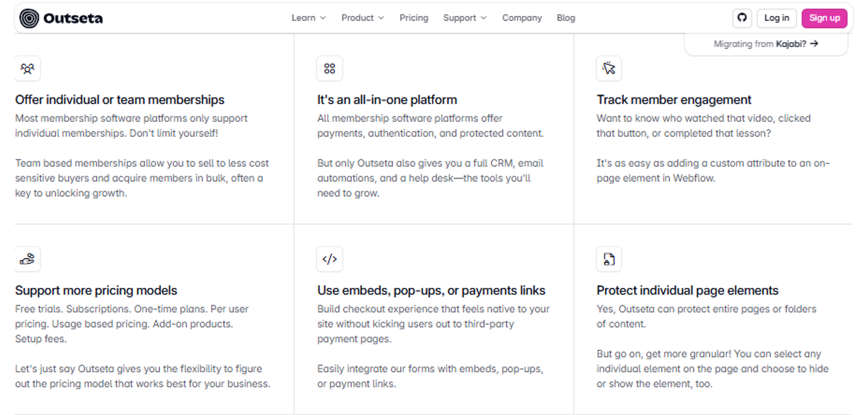The height and width of the screenshot is (415, 868).
Task: Click heading Offer individual or team memberships
Action: click(x=120, y=100)
